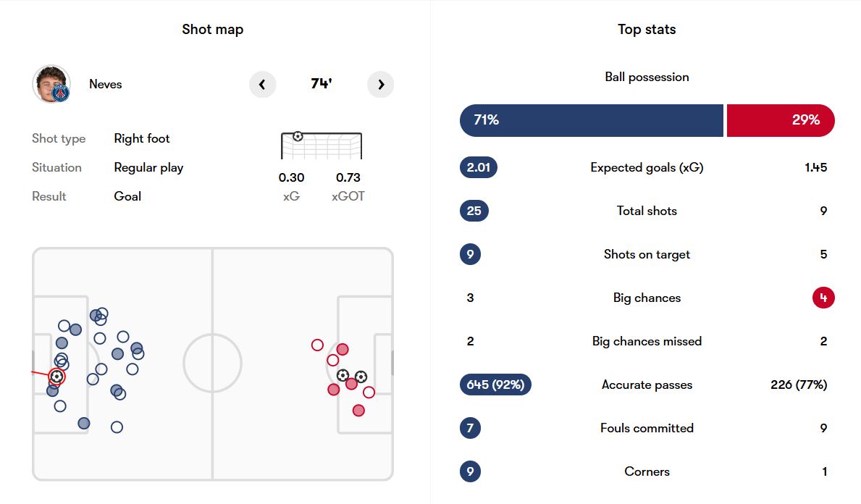Select the 2.01 expected goals badge
The width and height of the screenshot is (861, 504).
(x=479, y=167)
